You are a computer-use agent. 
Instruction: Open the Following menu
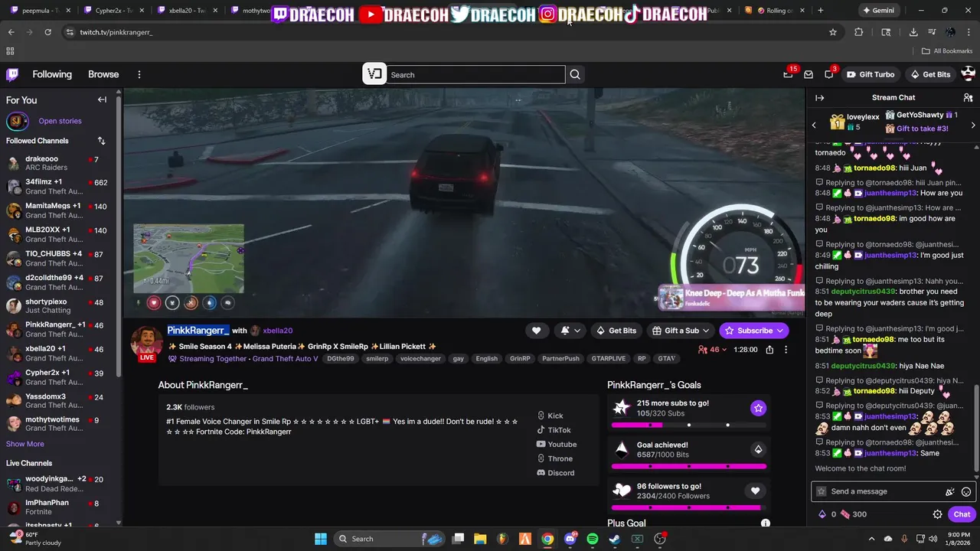point(52,74)
